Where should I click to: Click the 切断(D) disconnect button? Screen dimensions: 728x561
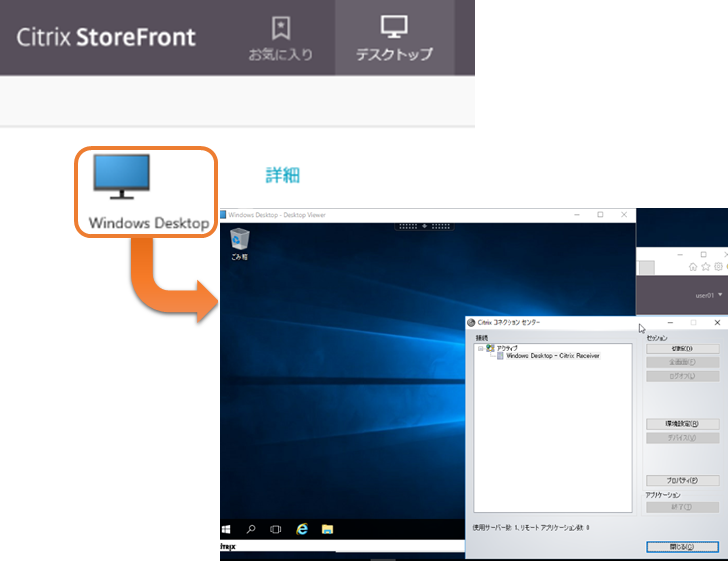click(x=682, y=349)
